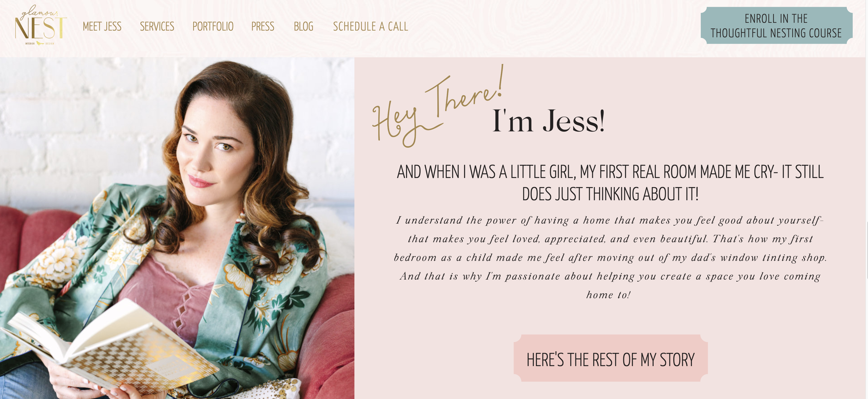Click Schedule a Call in navigation
868x399 pixels.
click(371, 27)
